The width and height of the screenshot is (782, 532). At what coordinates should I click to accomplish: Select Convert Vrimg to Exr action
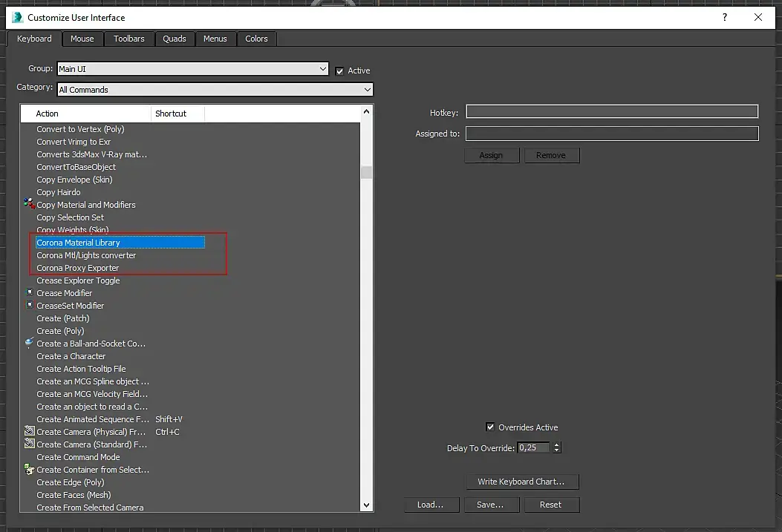tap(74, 142)
